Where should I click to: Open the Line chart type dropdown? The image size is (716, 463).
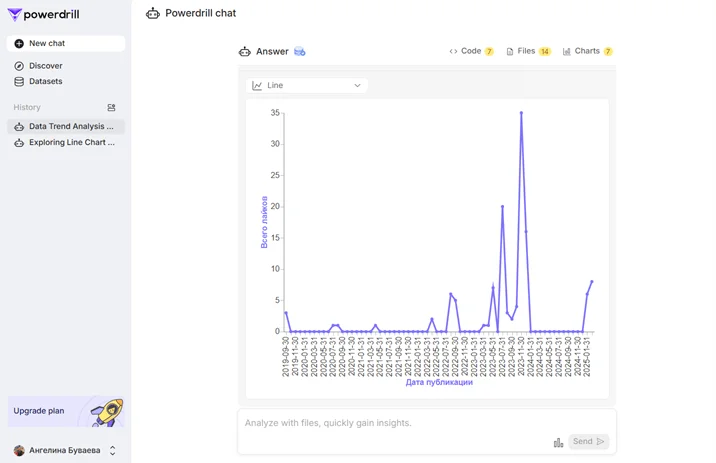click(307, 86)
